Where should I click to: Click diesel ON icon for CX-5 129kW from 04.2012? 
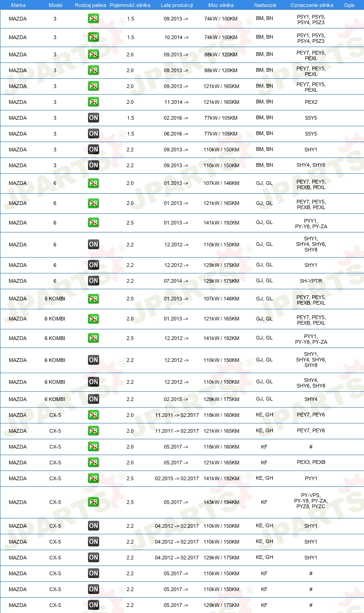tap(93, 557)
